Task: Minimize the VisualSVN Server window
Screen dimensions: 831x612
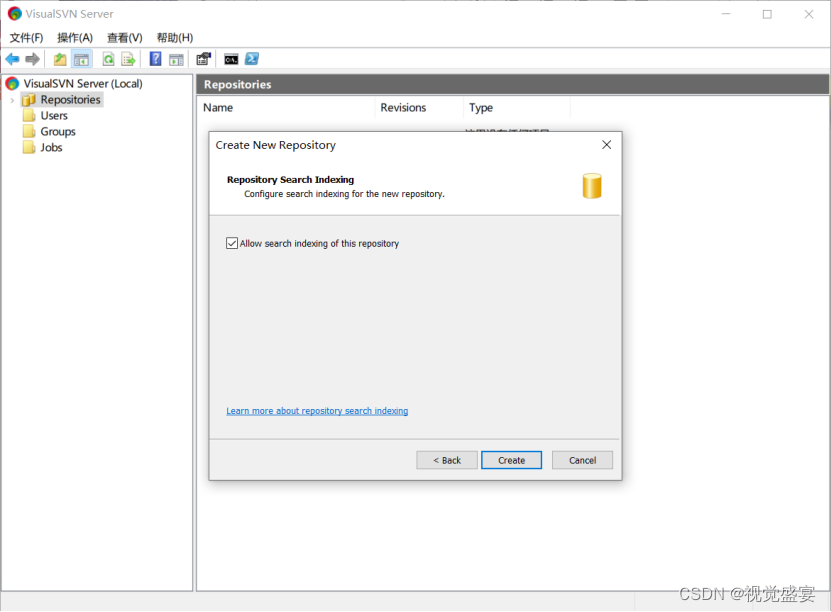Action: 726,14
